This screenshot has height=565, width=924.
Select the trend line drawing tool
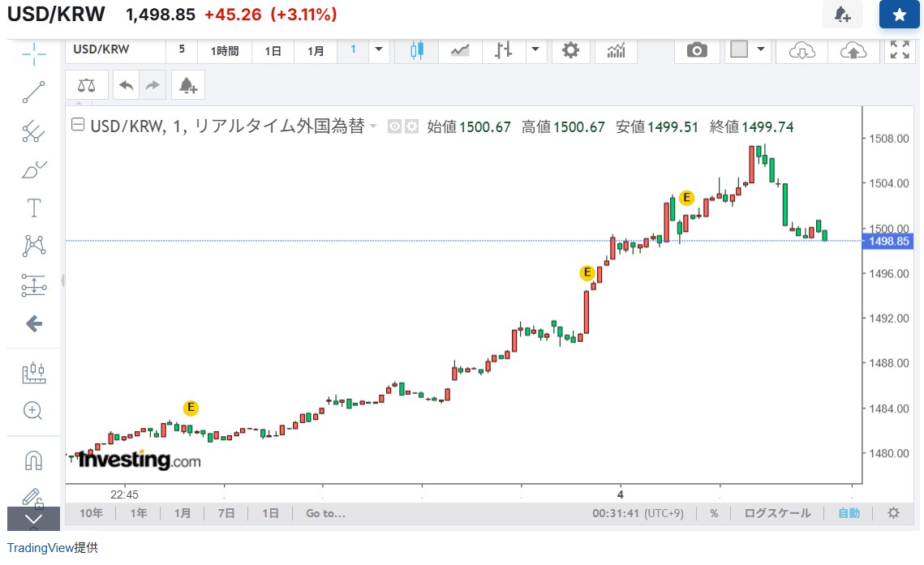coord(33,92)
